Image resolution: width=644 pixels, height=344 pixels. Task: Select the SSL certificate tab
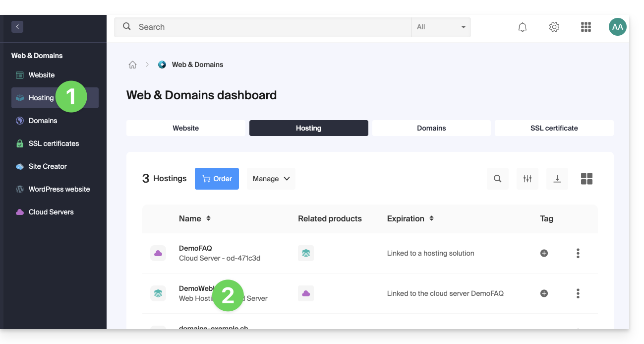[554, 128]
